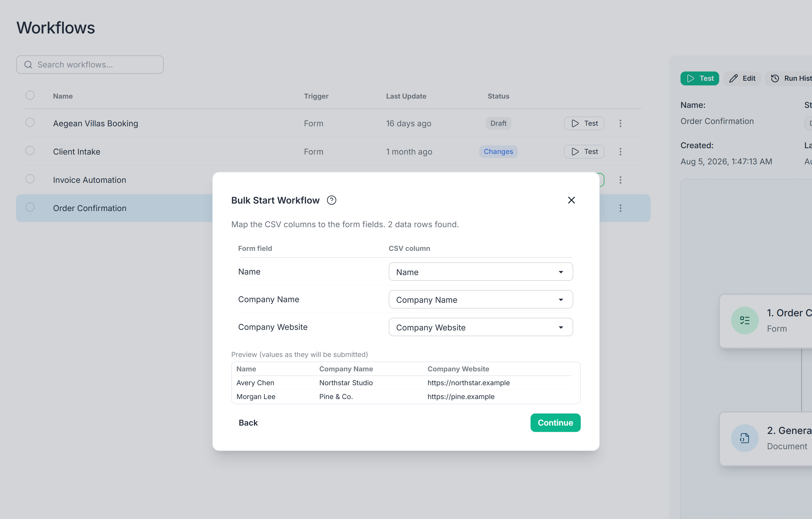812x519 pixels.
Task: Open help for Bulk Start Workflow
Action: (332, 200)
